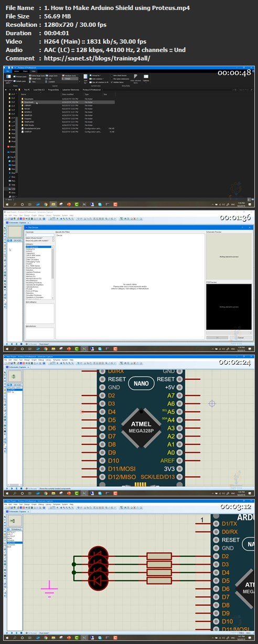Viewport: 258px width, 644px height.
Task: Tick Show only parts with models checkbox
Action: click(x=53, y=241)
